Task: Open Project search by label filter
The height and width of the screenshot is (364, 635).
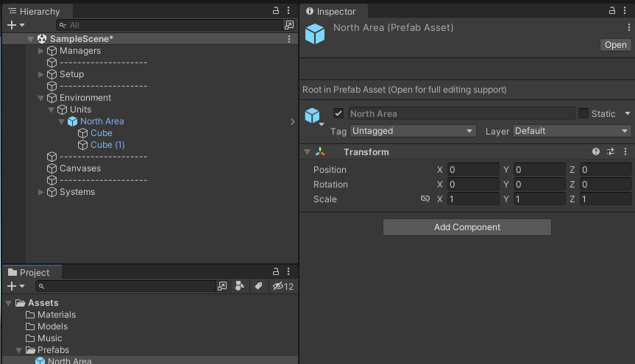Action: pyautogui.click(x=258, y=286)
